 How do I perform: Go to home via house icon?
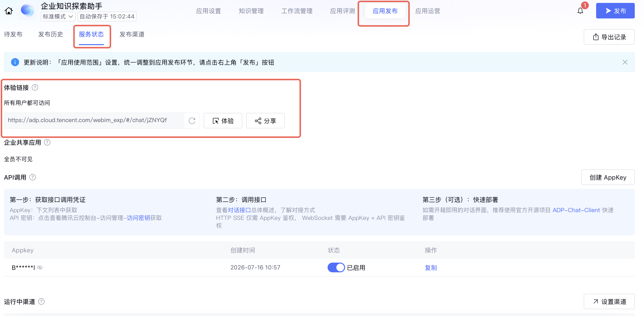9,11
